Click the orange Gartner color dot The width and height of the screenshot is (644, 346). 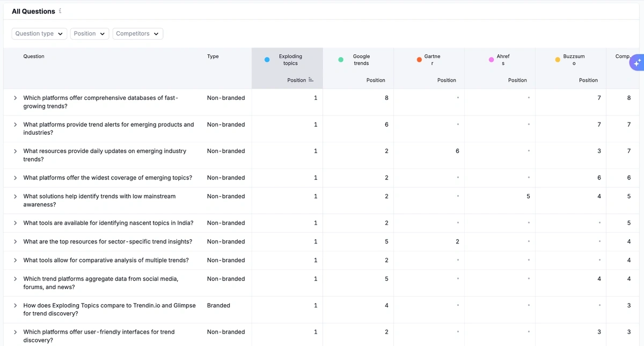coord(419,60)
